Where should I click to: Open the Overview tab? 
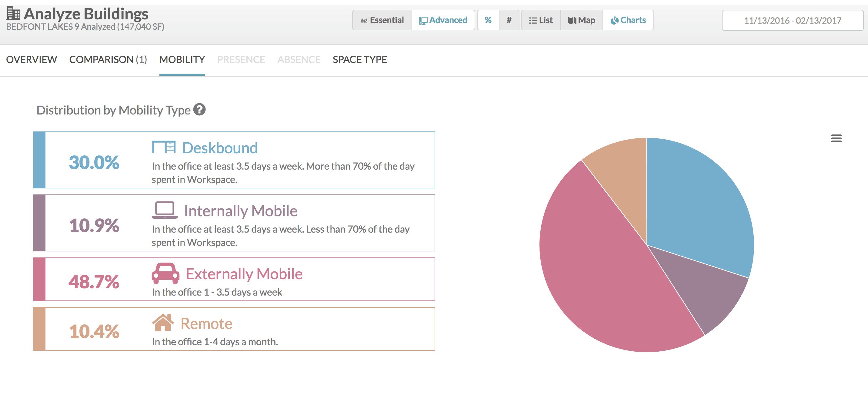pyautogui.click(x=31, y=60)
